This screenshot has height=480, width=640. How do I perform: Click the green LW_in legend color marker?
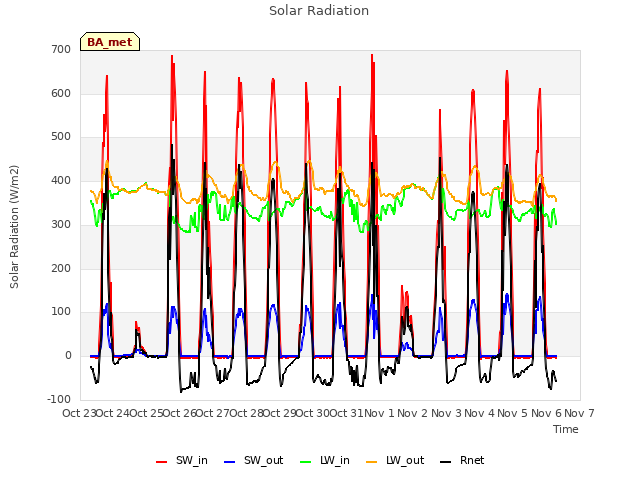tap(306, 462)
